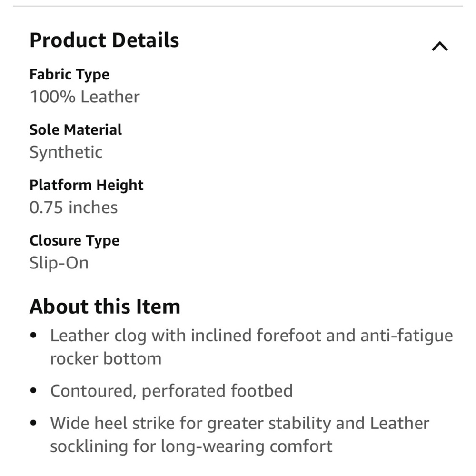
Task: Click the 0.75 inches value
Action: [73, 208]
